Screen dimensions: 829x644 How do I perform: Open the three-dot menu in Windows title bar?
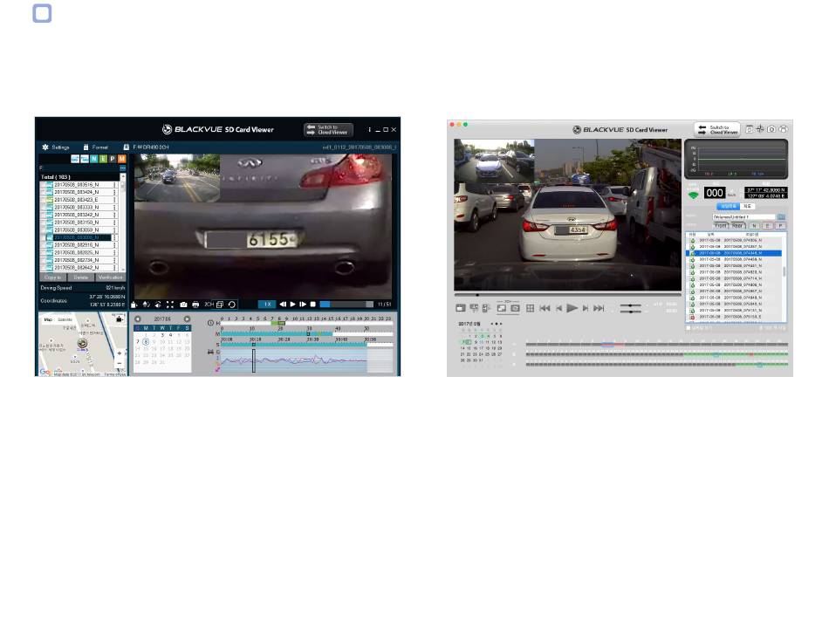pos(369,129)
